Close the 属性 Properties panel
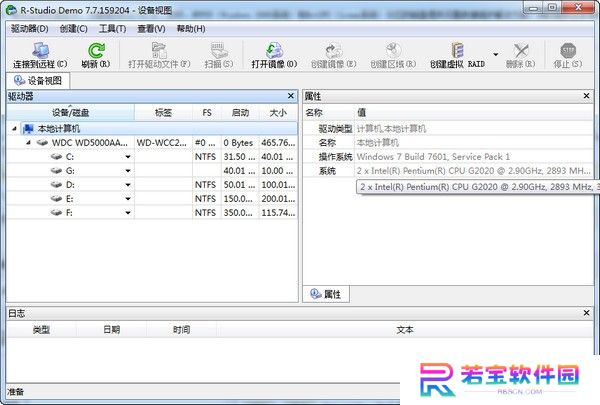Viewport: 600px width, 405px height. (587, 96)
